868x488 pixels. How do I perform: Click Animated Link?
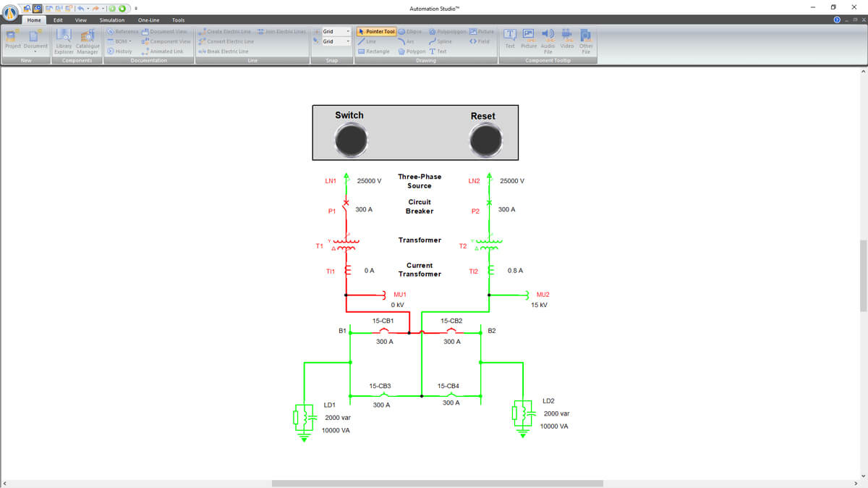pos(163,51)
